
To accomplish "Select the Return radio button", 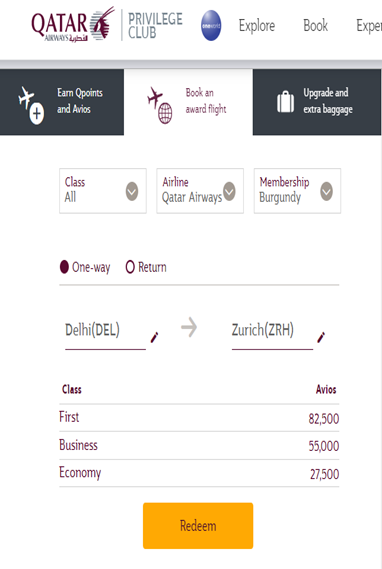I will coord(130,267).
